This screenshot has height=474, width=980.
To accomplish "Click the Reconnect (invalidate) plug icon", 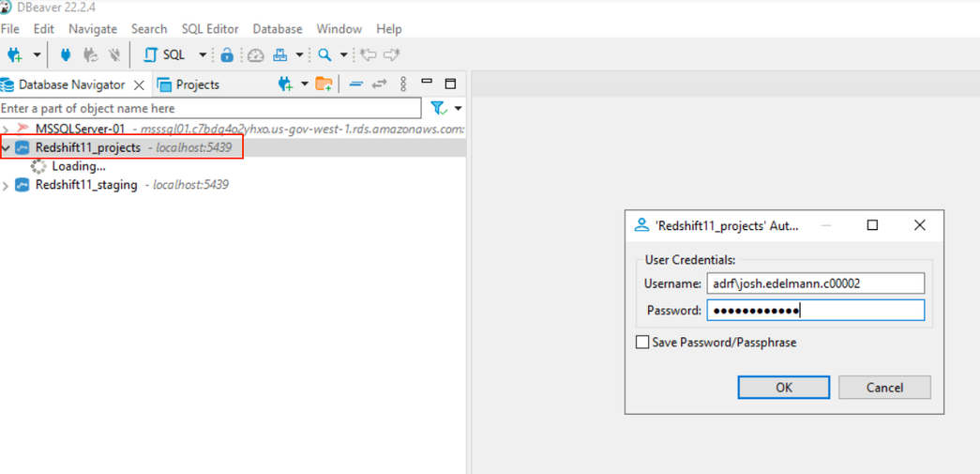I will [x=91, y=55].
